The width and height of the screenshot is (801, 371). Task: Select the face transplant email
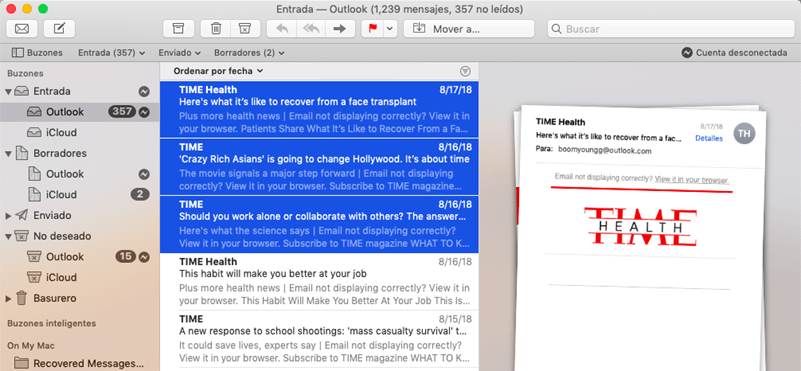click(x=319, y=109)
